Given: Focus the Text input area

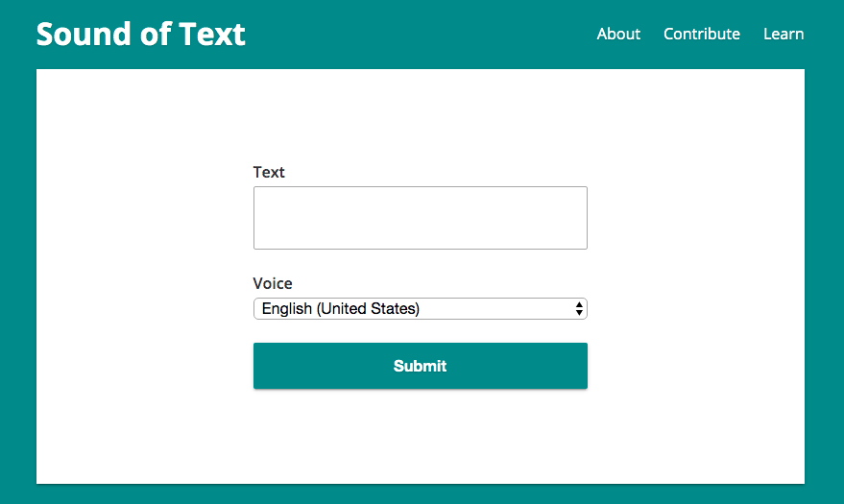Looking at the screenshot, I should click(x=421, y=218).
